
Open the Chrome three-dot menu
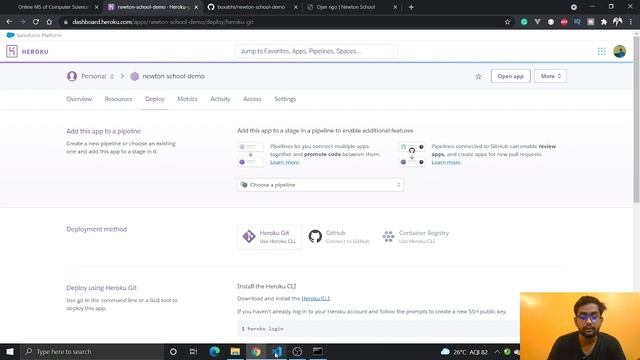coord(631,22)
